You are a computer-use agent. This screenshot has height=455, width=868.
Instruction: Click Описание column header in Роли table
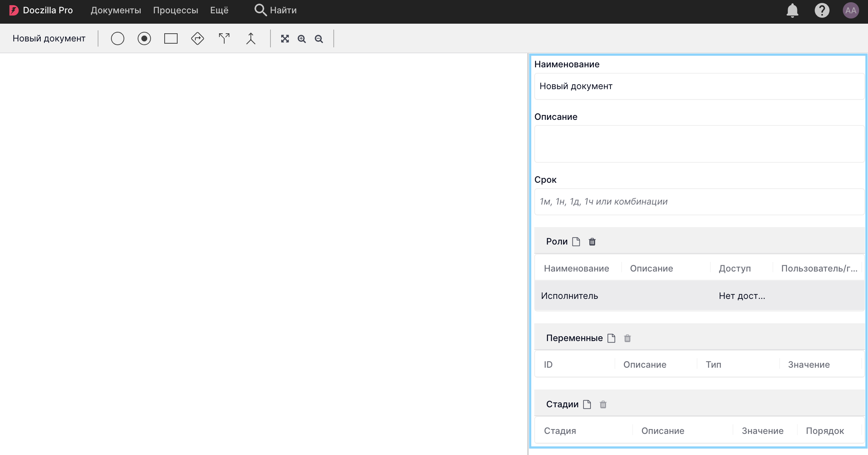click(x=652, y=269)
